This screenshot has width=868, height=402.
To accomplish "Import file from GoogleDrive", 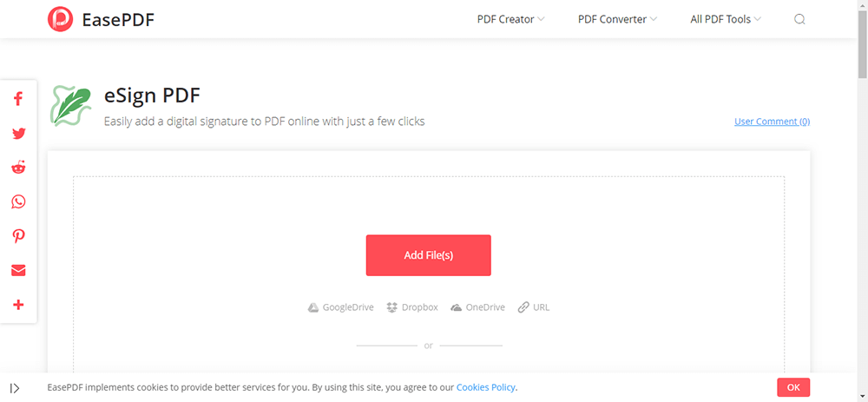I will 341,307.
